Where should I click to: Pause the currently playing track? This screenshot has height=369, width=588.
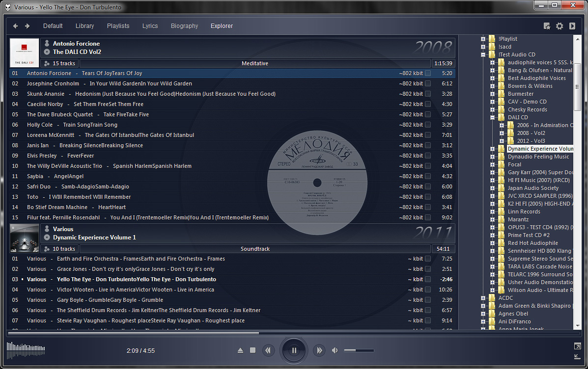point(294,350)
